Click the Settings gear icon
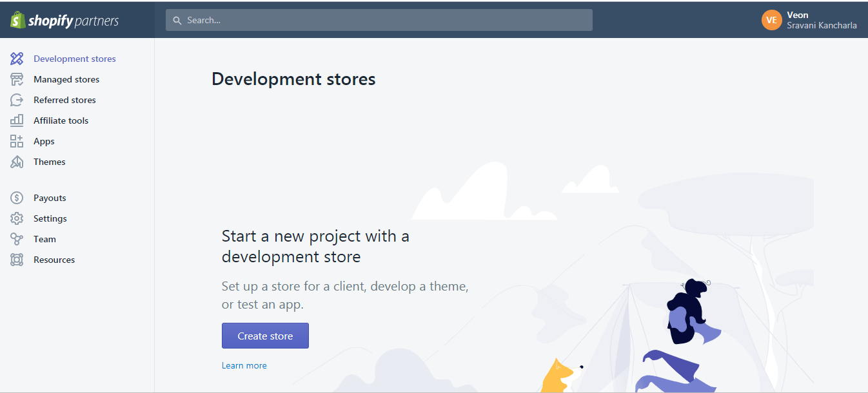Screen dimensions: 868x393 tap(17, 218)
